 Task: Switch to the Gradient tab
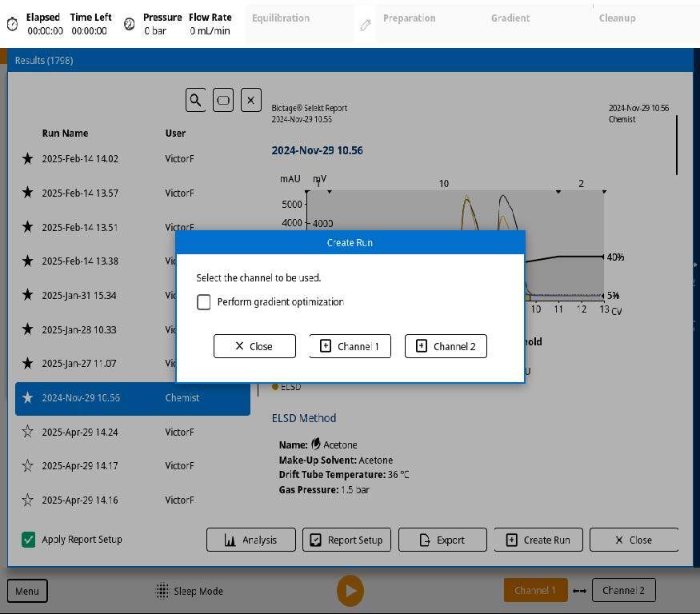coord(510,18)
